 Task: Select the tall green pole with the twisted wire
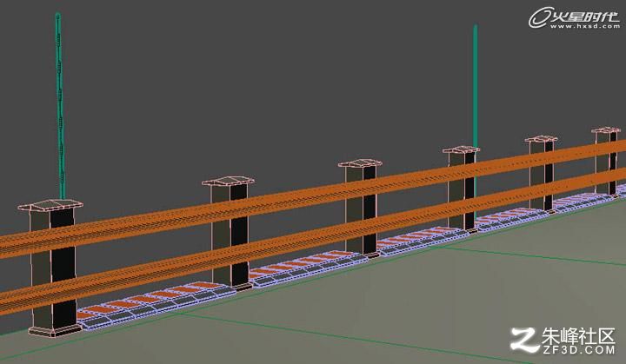click(60, 105)
